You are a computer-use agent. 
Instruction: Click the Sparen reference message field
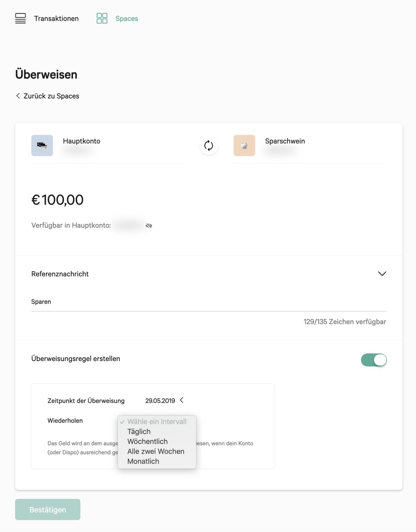[x=208, y=302]
